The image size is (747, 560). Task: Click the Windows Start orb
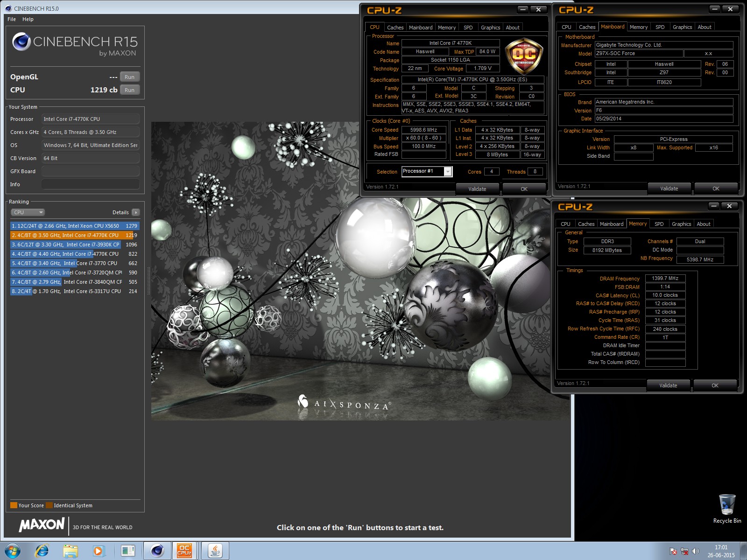(x=13, y=551)
